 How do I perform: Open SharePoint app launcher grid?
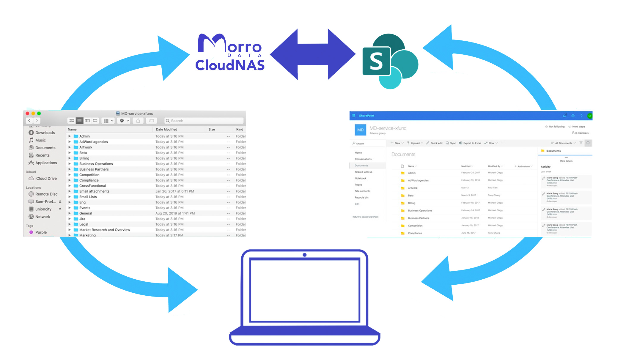(x=353, y=116)
